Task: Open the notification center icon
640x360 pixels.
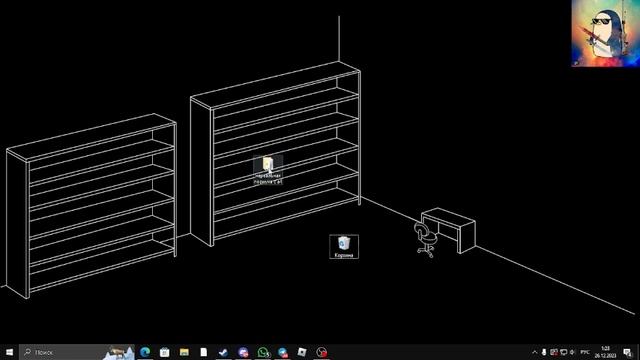Action: (628, 352)
